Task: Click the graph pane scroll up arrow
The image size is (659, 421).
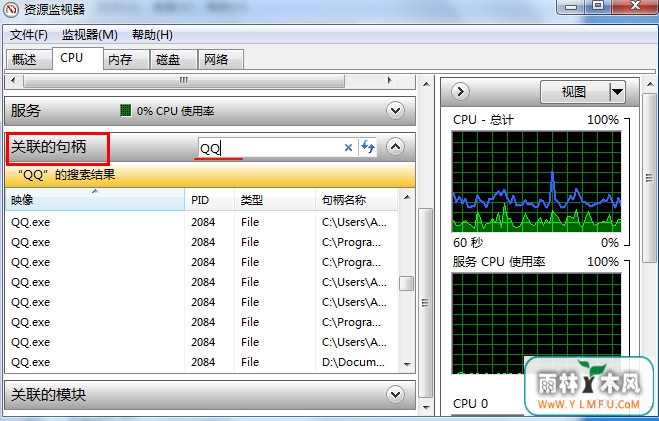Action: [650, 84]
